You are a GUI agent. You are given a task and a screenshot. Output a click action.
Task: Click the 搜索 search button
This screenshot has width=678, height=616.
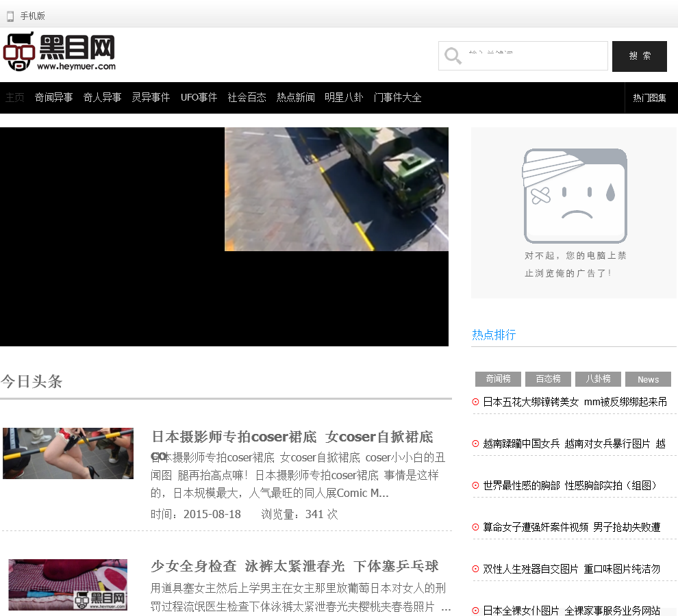click(x=640, y=56)
